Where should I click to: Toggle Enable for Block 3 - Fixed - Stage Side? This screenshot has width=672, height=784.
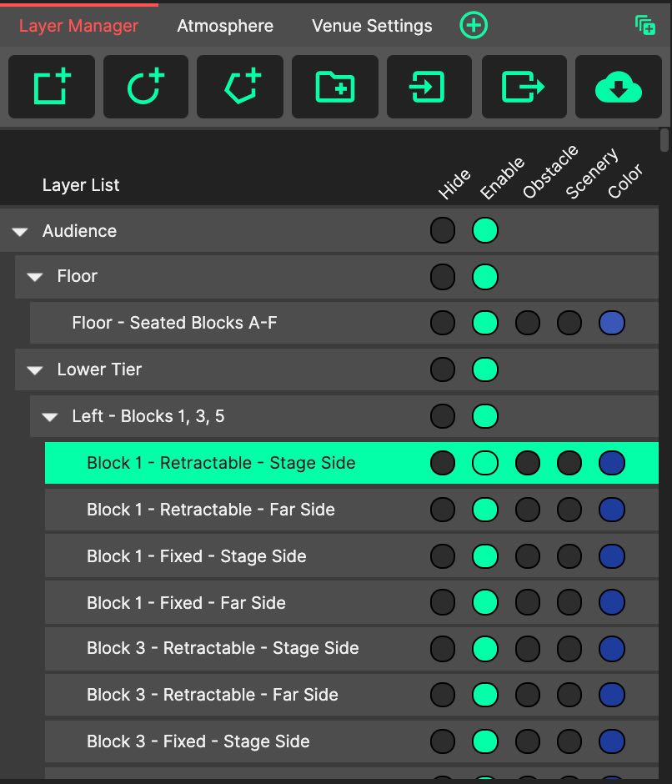click(485, 741)
